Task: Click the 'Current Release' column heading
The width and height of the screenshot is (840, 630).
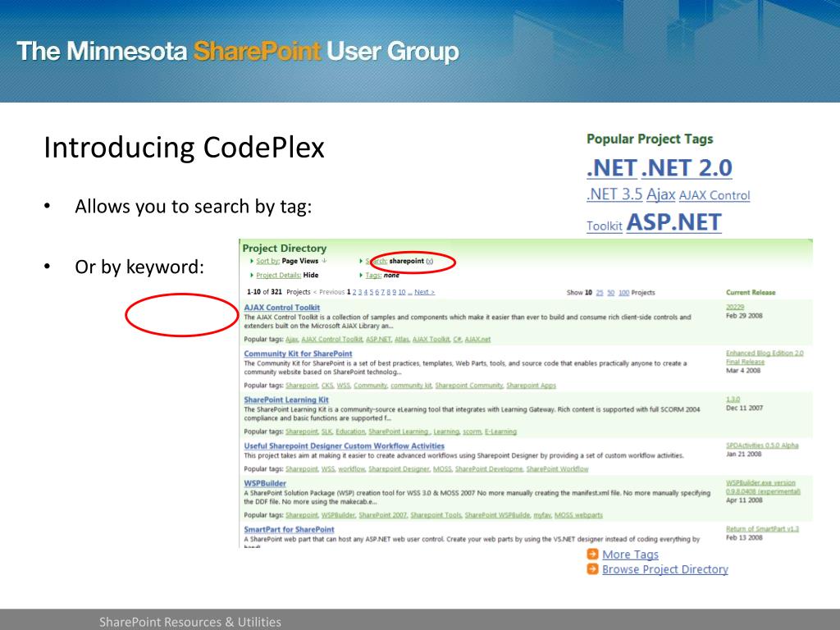Action: [x=751, y=293]
